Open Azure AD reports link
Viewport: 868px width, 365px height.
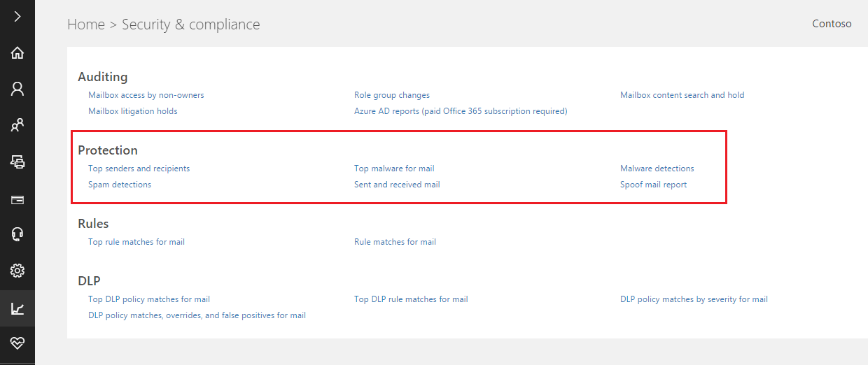point(461,111)
